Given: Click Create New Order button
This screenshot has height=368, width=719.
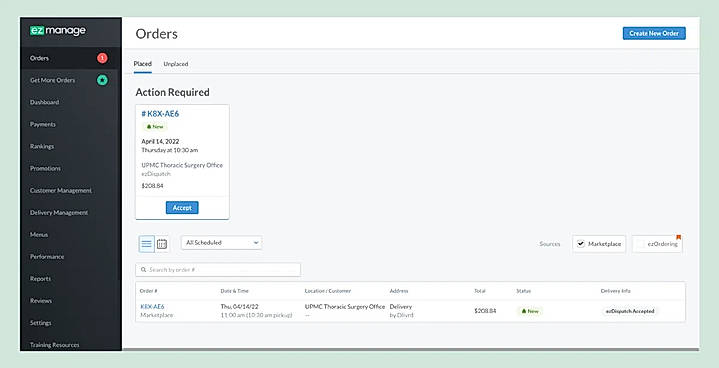Looking at the screenshot, I should [654, 33].
